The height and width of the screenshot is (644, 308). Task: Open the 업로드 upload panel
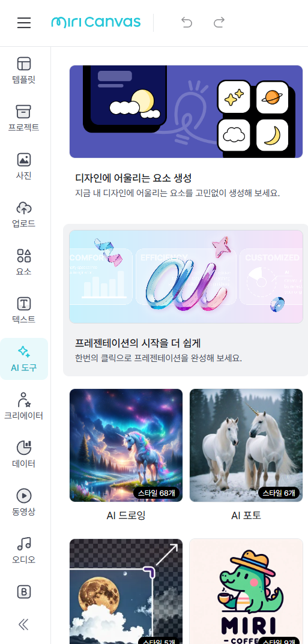click(24, 215)
